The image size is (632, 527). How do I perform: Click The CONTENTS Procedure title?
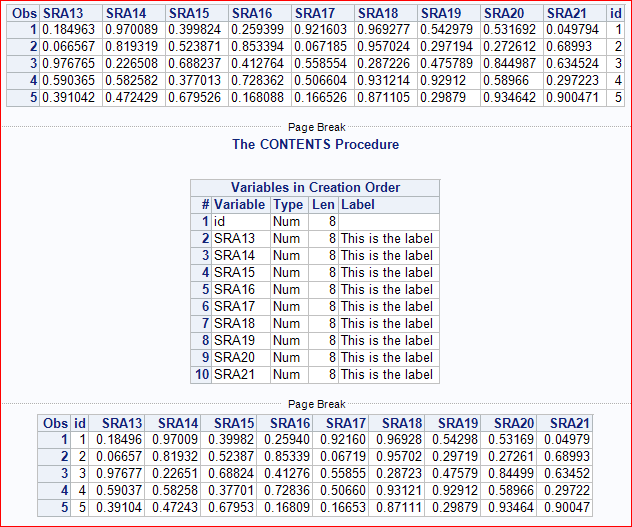(x=316, y=144)
